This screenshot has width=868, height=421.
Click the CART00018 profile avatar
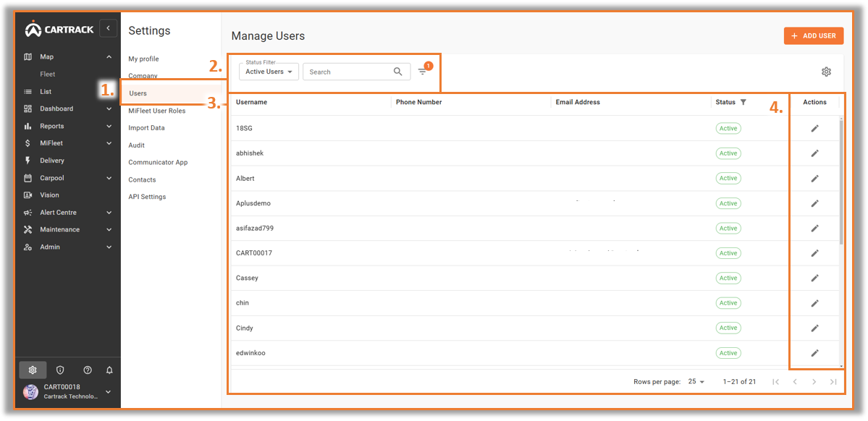(31, 391)
